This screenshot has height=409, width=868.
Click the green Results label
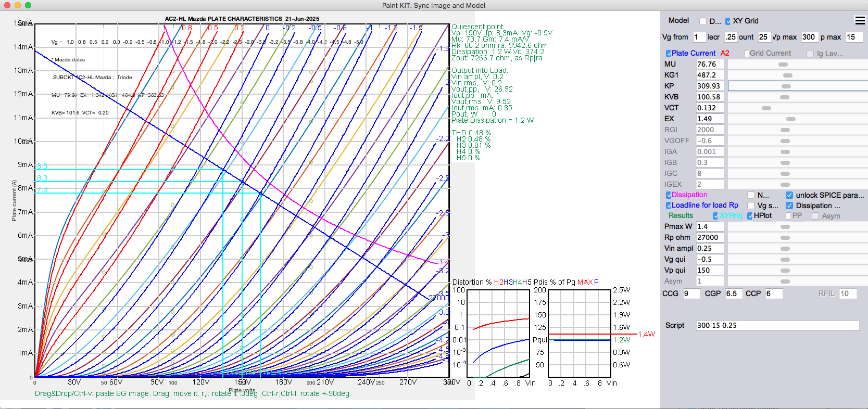click(681, 216)
